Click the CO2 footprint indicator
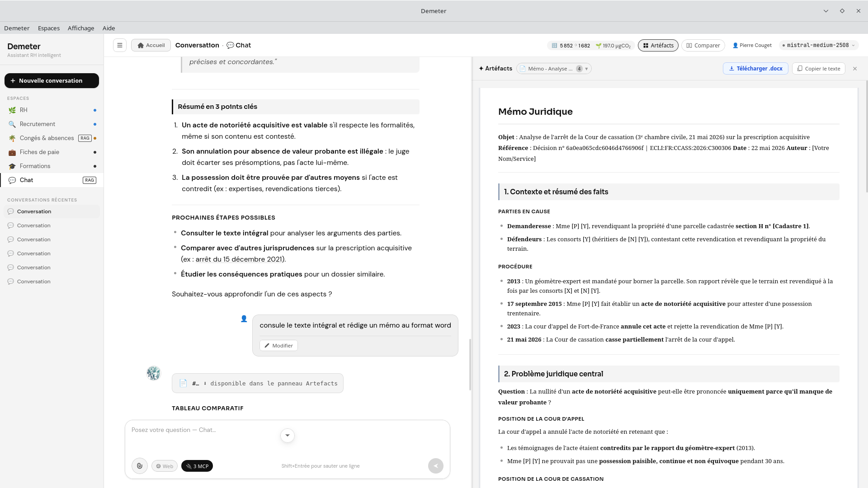The image size is (868, 488). pos(613,46)
